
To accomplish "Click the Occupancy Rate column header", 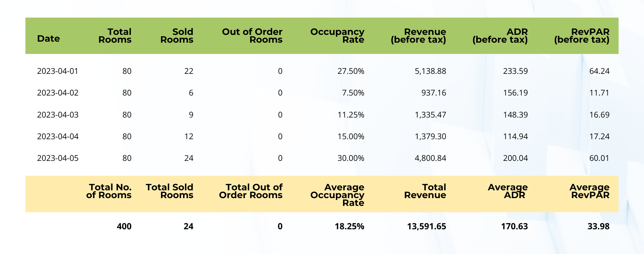I will (337, 36).
